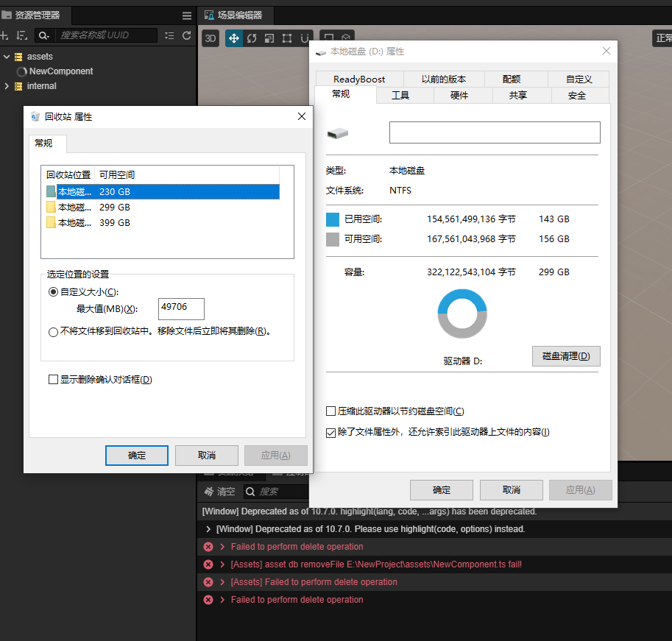
Task: Click the add new asset plus icon
Action: (4, 35)
